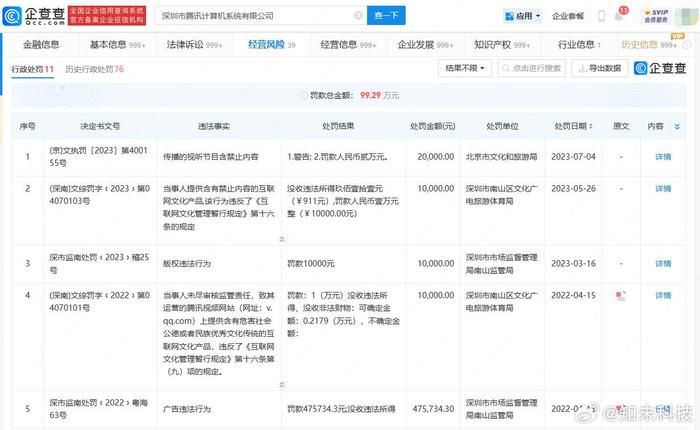The height and width of the screenshot is (430, 700).
Task: Click the 企业套餐 link in header
Action: pos(569,16)
